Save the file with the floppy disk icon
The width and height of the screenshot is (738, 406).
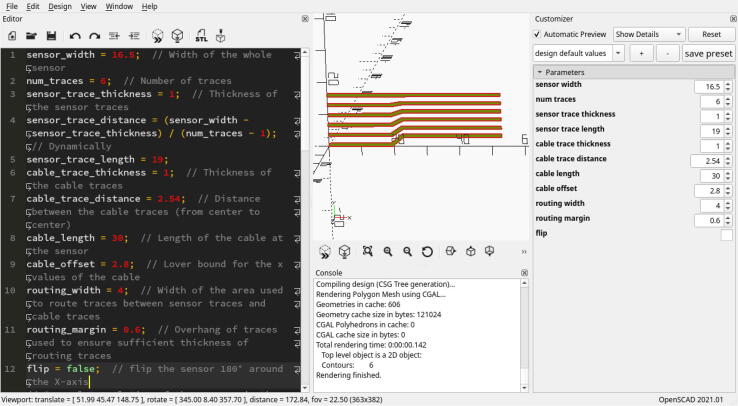pos(51,36)
